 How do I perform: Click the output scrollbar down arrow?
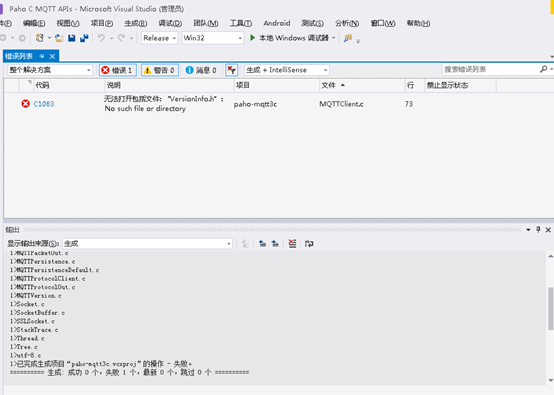coord(550,380)
